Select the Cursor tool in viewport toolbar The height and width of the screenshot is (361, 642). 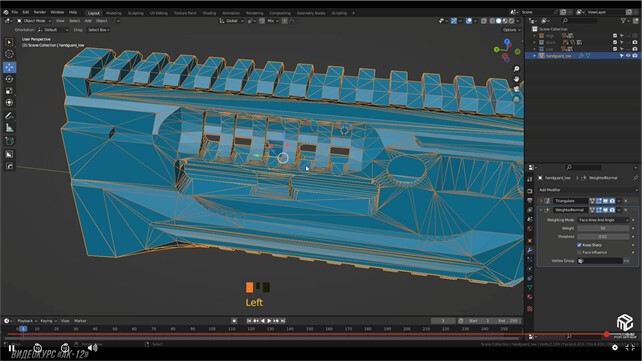[x=9, y=54]
